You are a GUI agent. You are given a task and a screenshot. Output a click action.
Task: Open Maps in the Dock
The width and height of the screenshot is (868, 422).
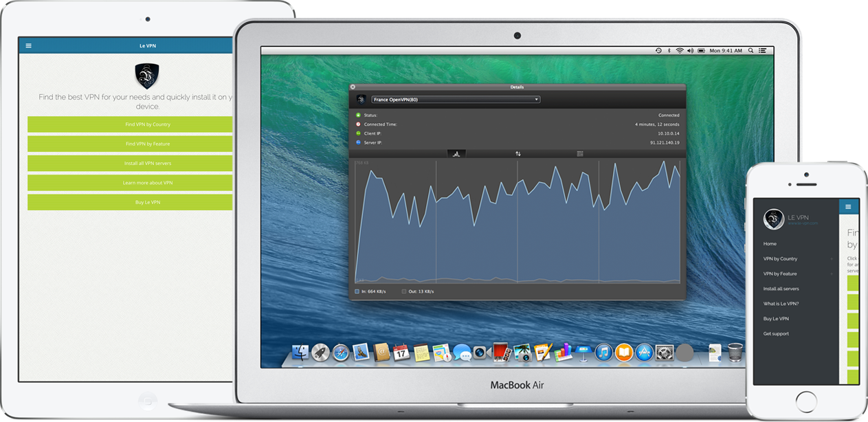click(x=442, y=353)
